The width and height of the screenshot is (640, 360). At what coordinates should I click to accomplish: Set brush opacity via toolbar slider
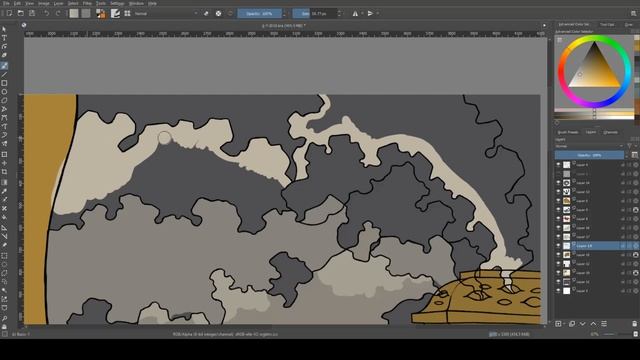coord(259,13)
